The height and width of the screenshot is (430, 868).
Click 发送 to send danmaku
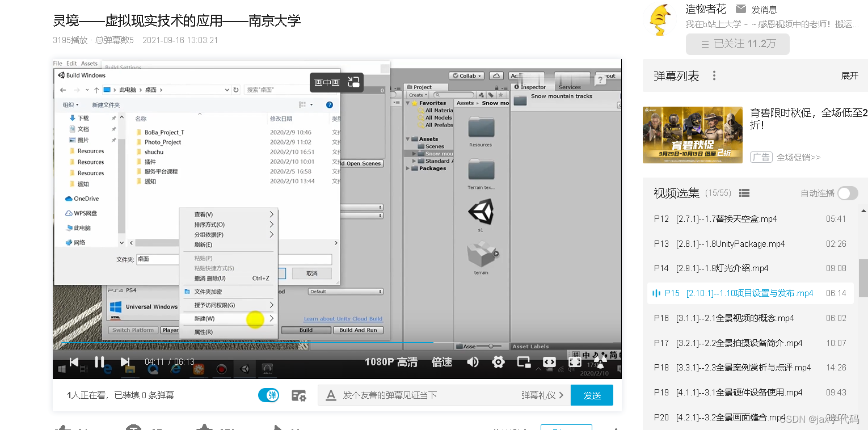tap(592, 395)
